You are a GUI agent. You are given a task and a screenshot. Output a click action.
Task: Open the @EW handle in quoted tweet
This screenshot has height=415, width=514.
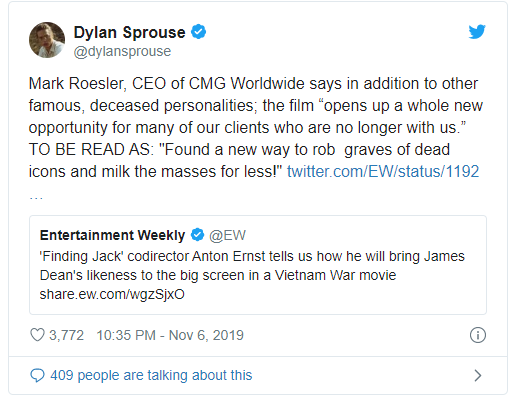coord(227,235)
